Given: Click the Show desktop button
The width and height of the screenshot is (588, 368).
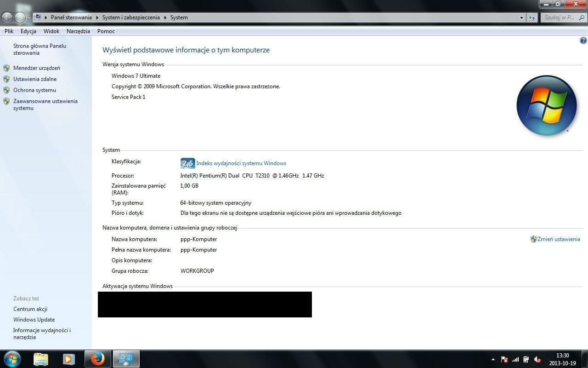Looking at the screenshot, I should pos(584,359).
